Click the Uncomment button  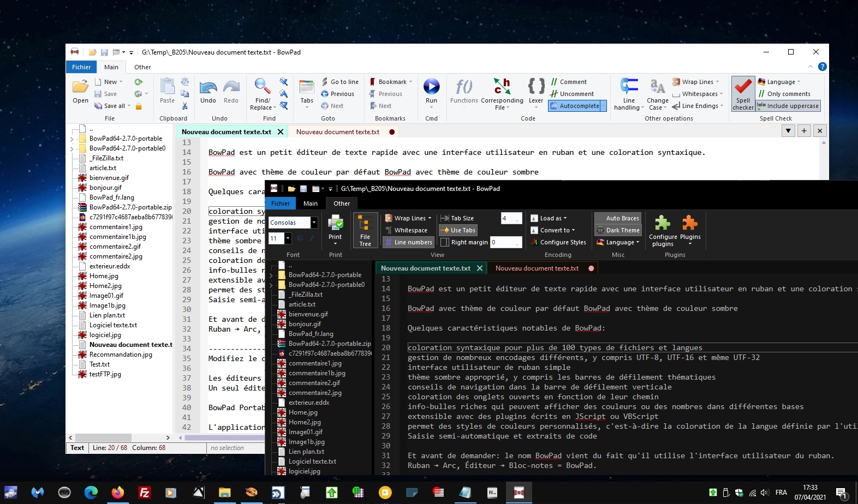[571, 94]
